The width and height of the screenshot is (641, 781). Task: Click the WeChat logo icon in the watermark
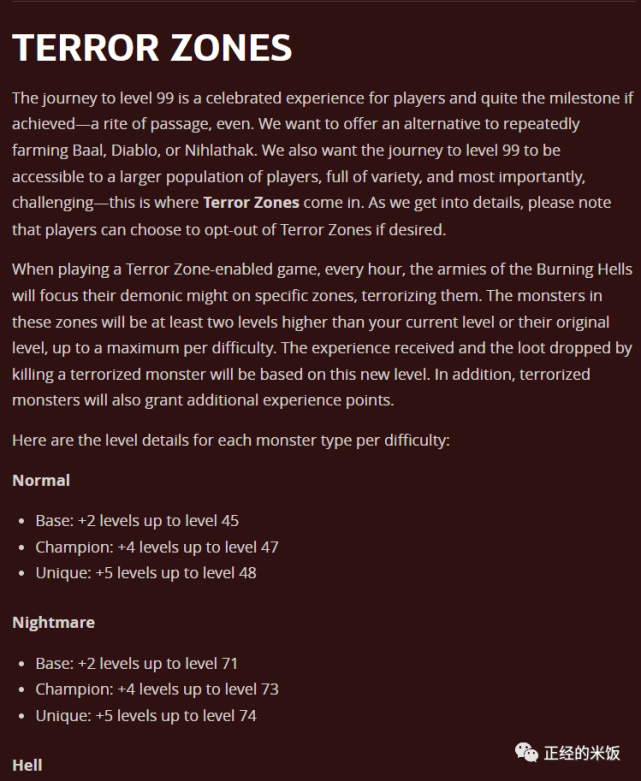tap(525, 751)
